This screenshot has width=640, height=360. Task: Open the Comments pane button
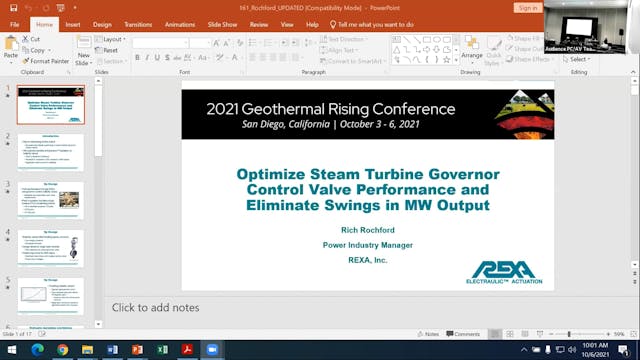pos(463,334)
